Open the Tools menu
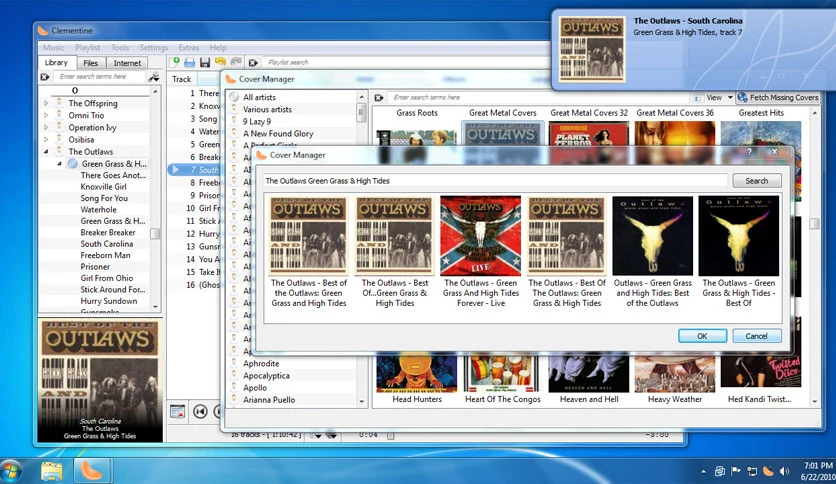 (x=120, y=47)
